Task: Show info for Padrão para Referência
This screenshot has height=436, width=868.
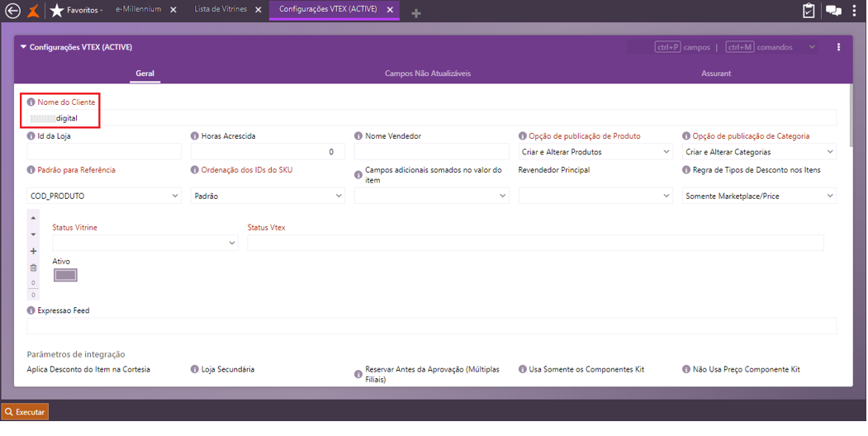Action: pos(31,170)
